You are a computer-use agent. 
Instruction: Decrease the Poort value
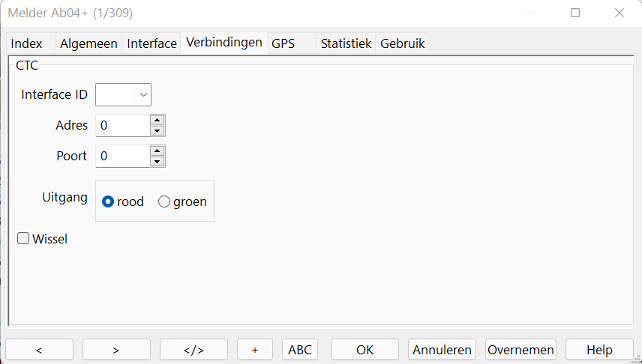(157, 161)
